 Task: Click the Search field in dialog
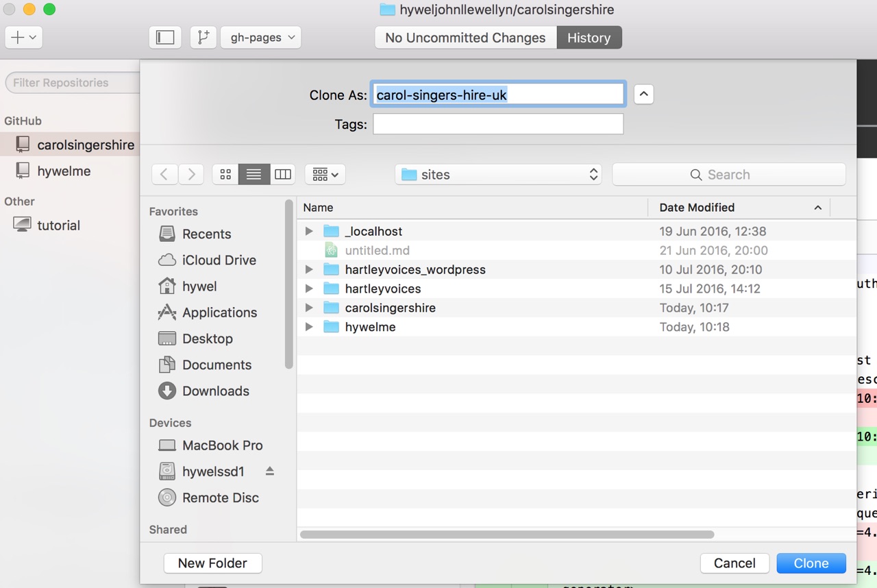(729, 174)
